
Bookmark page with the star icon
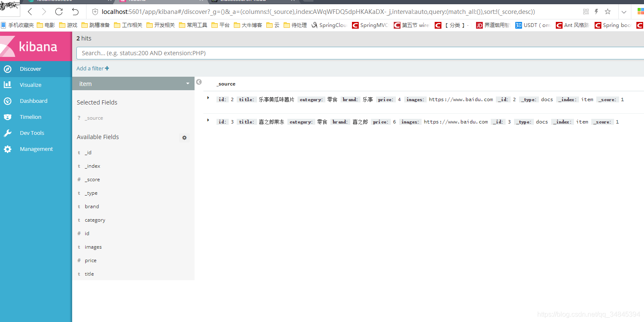(608, 12)
